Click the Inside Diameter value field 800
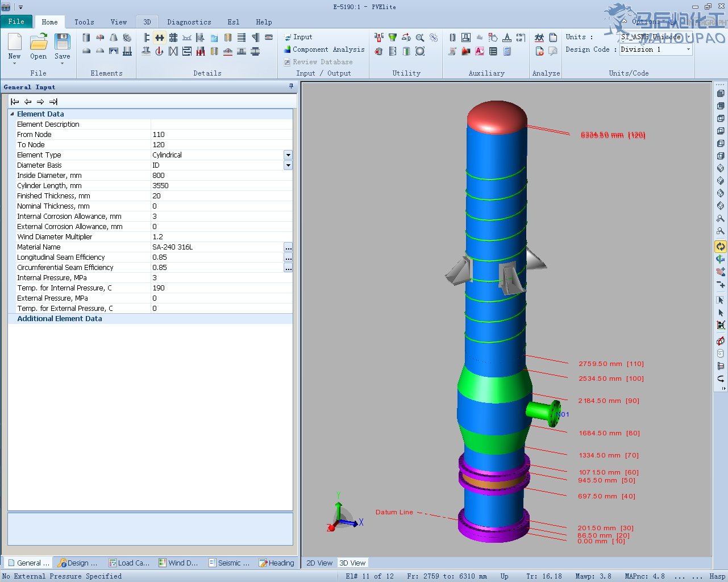728x582 pixels. point(222,176)
